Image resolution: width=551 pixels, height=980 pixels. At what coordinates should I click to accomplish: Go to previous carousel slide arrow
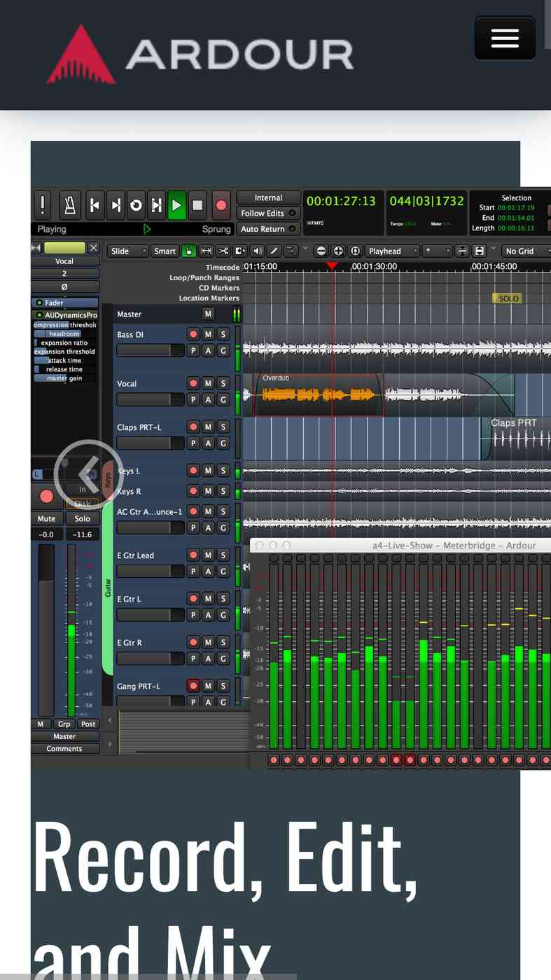click(88, 474)
